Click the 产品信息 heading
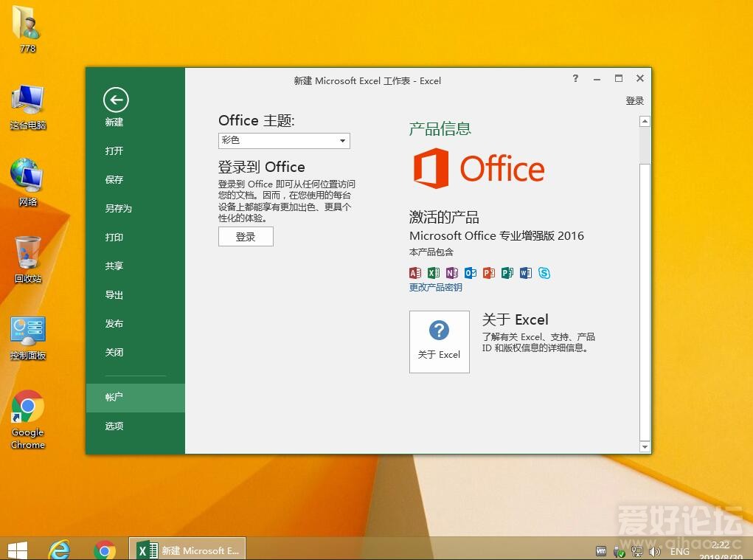The image size is (753, 560). 440,128
